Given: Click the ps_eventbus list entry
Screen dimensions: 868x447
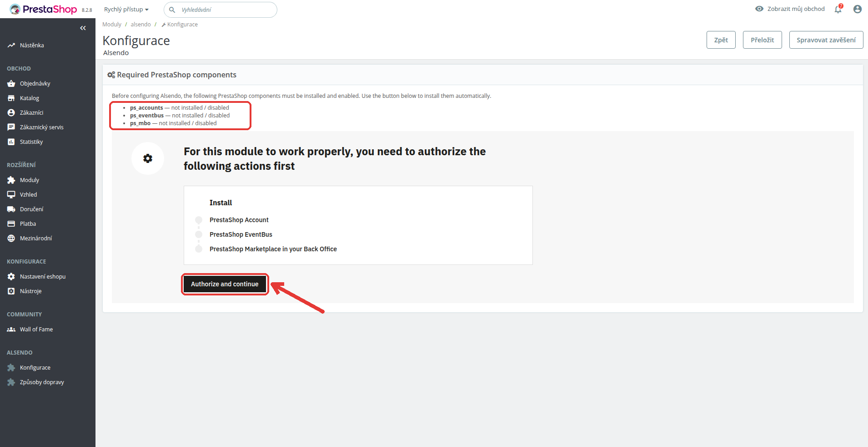Looking at the screenshot, I should click(x=180, y=116).
